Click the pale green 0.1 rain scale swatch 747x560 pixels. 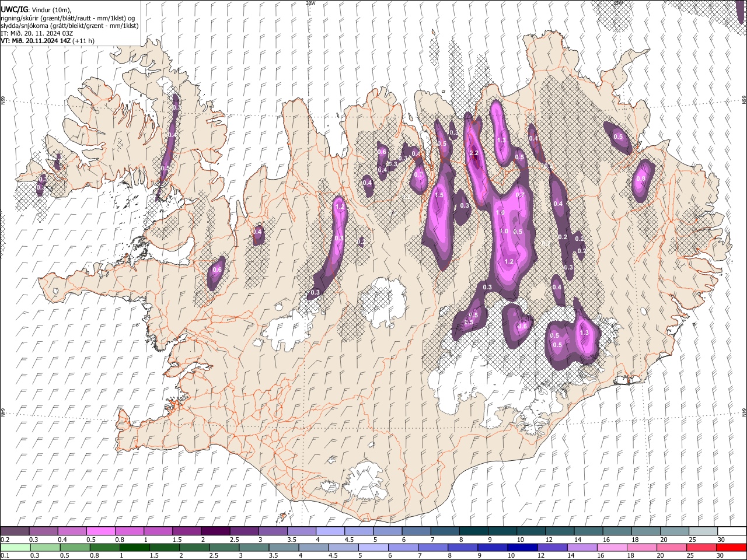[x=15, y=548]
